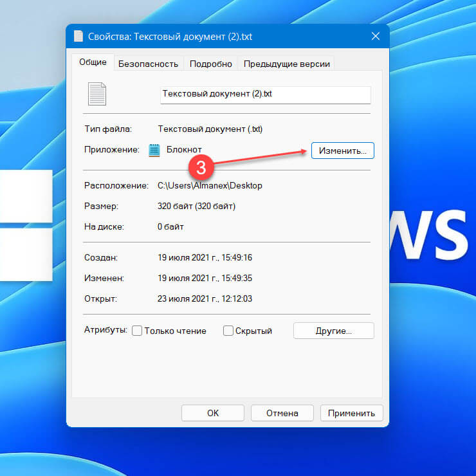
Task: Click the Применить button
Action: (352, 413)
